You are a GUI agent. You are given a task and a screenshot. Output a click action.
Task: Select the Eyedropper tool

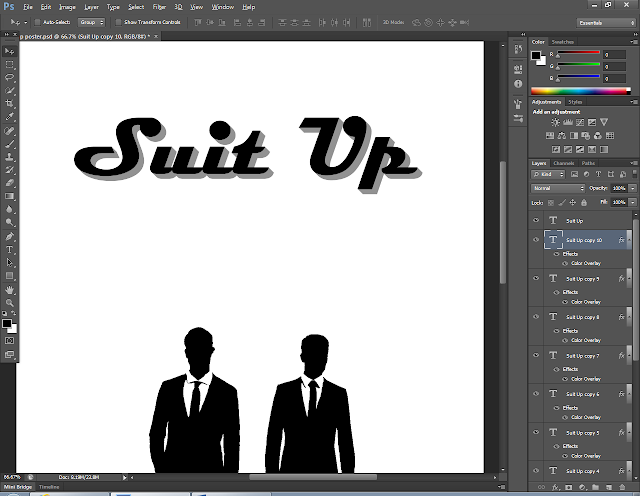(x=9, y=116)
